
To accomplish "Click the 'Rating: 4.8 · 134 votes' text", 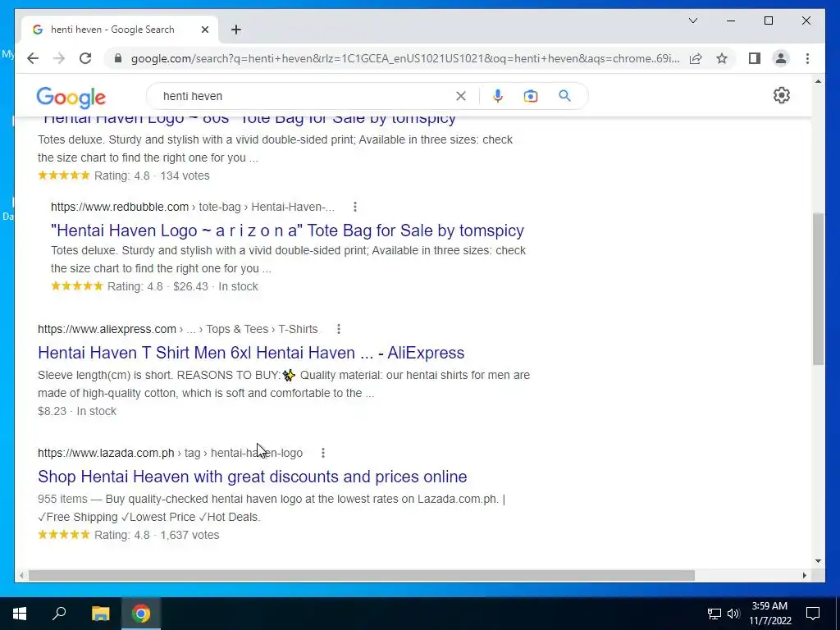I will click(152, 176).
